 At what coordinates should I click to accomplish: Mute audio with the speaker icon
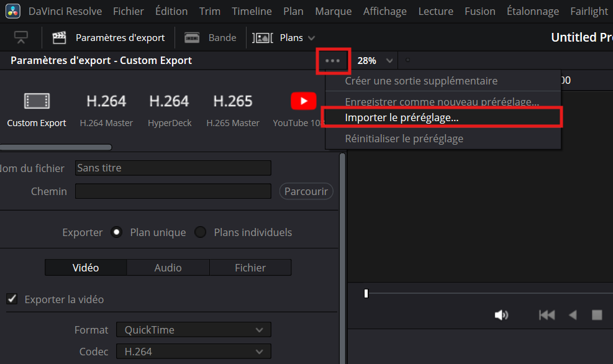[501, 315]
